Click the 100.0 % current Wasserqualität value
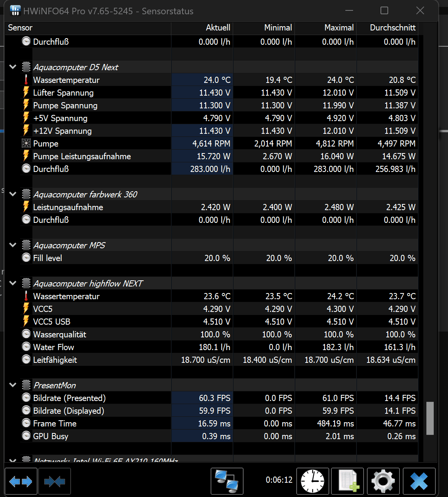 coord(215,334)
